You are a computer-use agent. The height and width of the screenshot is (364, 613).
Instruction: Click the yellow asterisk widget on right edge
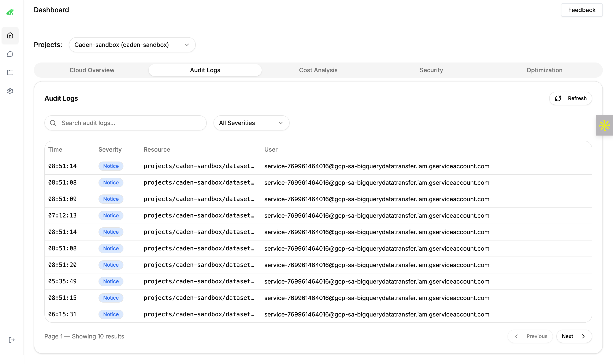[x=604, y=125]
